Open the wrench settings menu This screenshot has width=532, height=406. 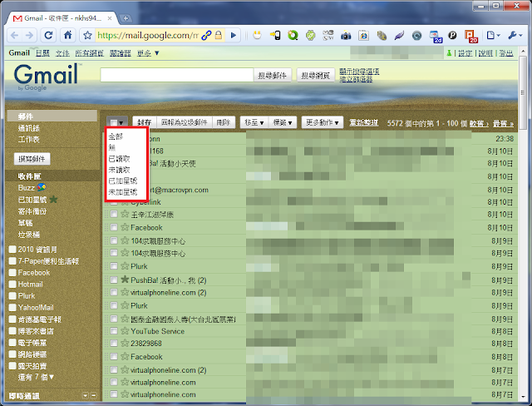515,35
